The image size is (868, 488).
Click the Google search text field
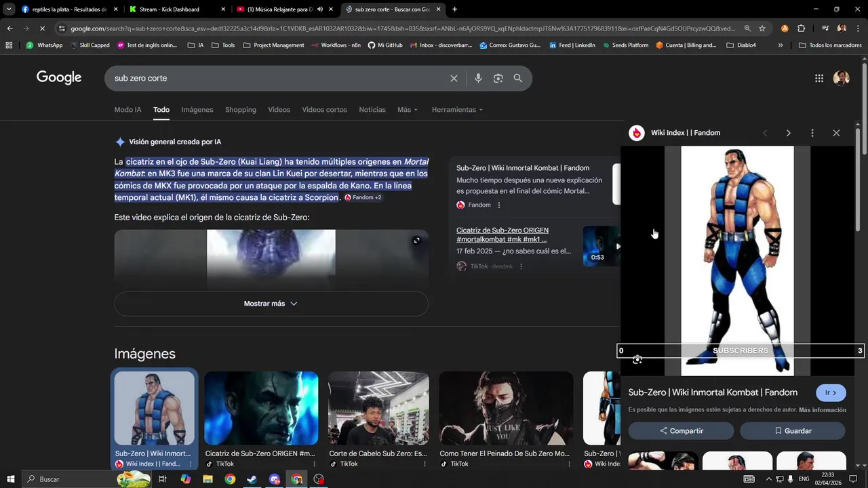tap(278, 79)
